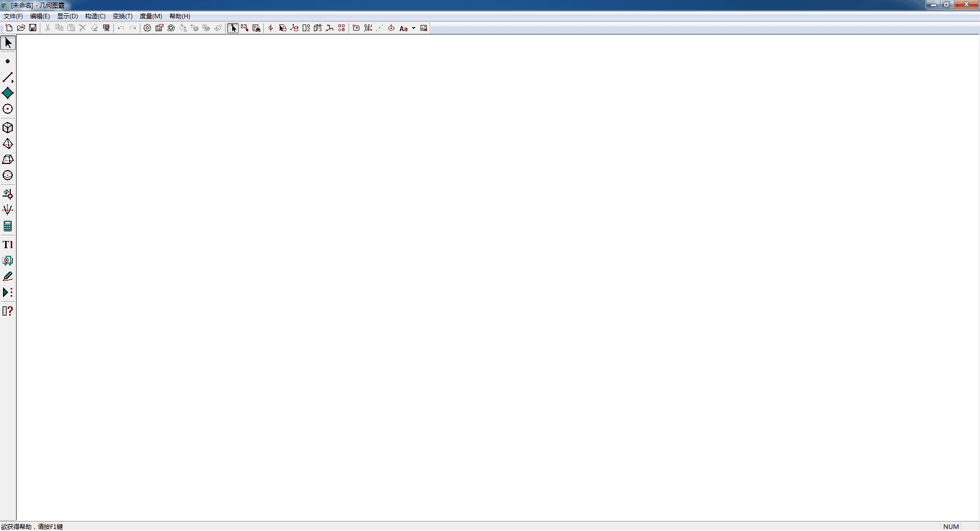The image size is (980, 531).
Task: Pick the filled polygon tool
Action: click(x=8, y=93)
